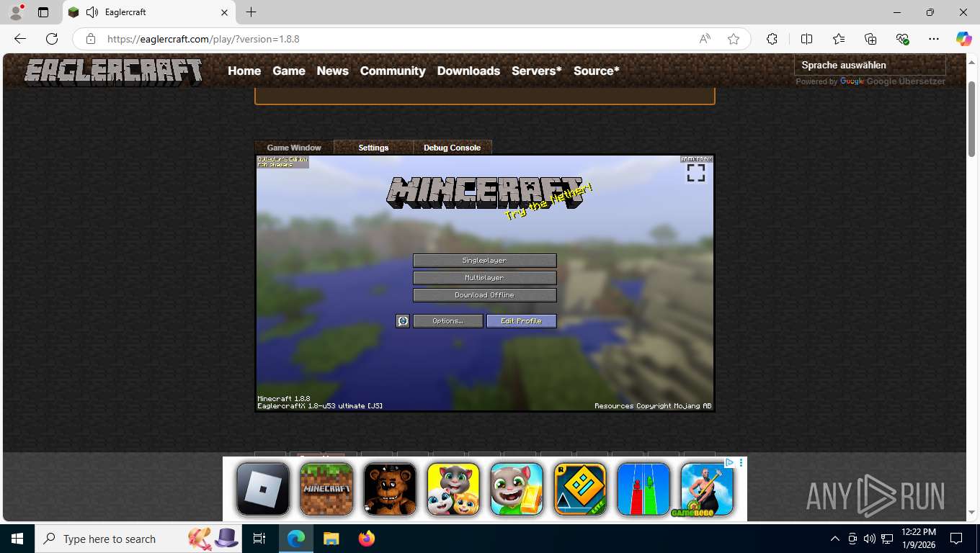980x553 pixels.
Task: Click the Download Offline button
Action: click(485, 295)
